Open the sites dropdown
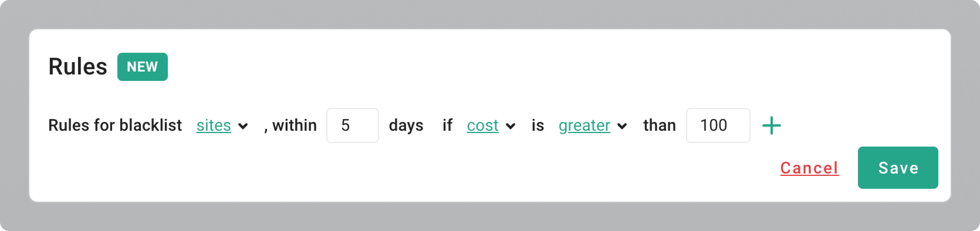The height and width of the screenshot is (231, 980). [x=213, y=125]
